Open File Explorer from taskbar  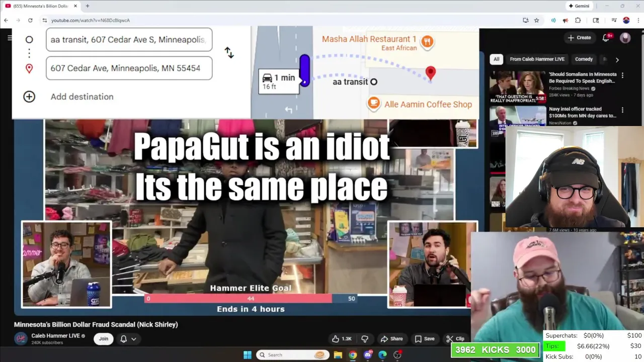tap(338, 355)
